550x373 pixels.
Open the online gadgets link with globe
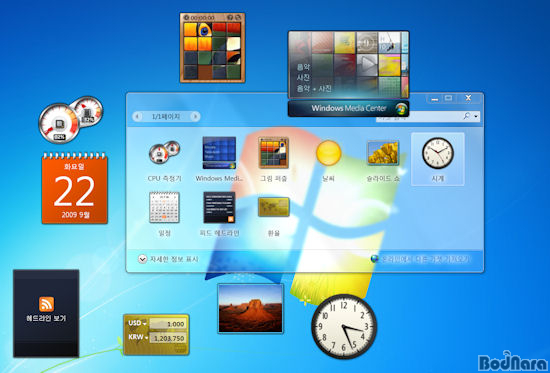click(x=420, y=259)
